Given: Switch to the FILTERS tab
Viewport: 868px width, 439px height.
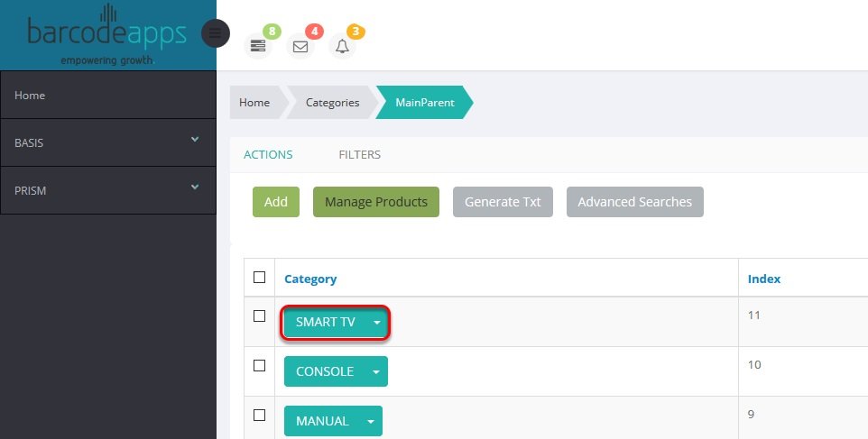Looking at the screenshot, I should pyautogui.click(x=360, y=155).
